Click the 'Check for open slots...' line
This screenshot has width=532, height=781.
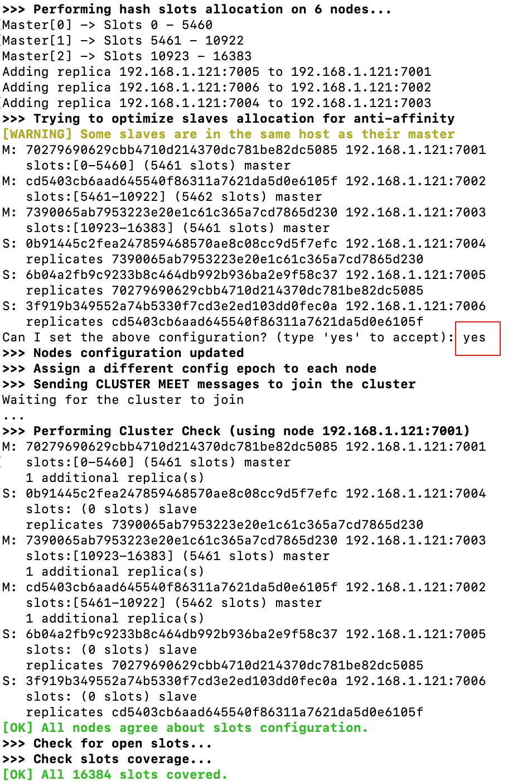107,744
